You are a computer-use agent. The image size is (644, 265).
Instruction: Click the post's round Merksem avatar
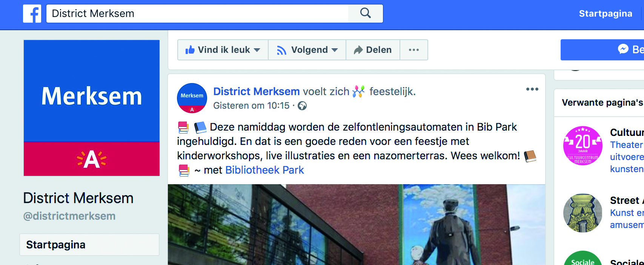coord(192,98)
